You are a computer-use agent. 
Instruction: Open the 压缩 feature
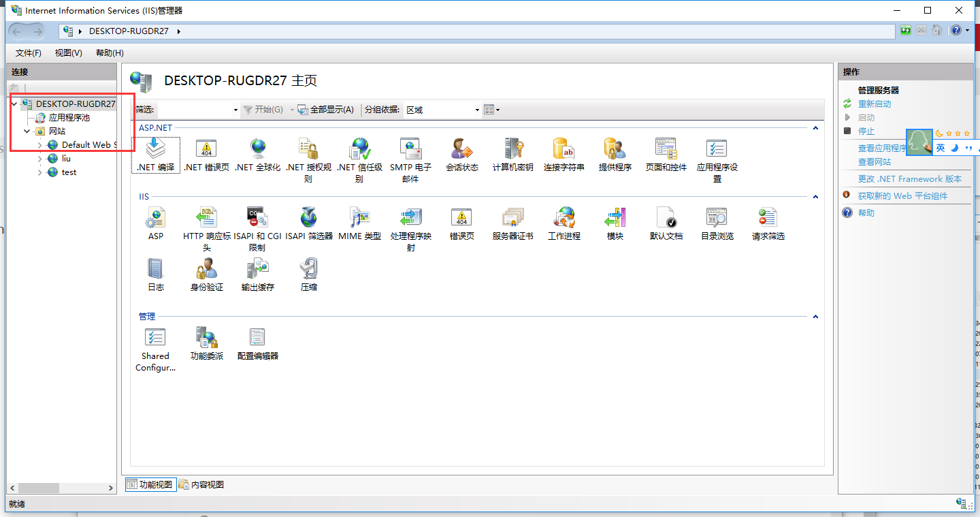coord(309,275)
